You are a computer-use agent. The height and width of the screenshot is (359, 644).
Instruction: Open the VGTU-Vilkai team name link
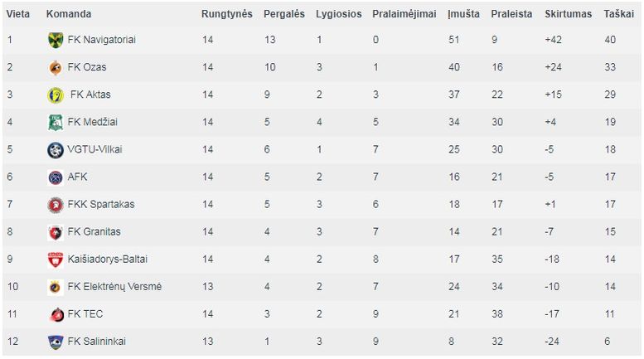(94, 149)
